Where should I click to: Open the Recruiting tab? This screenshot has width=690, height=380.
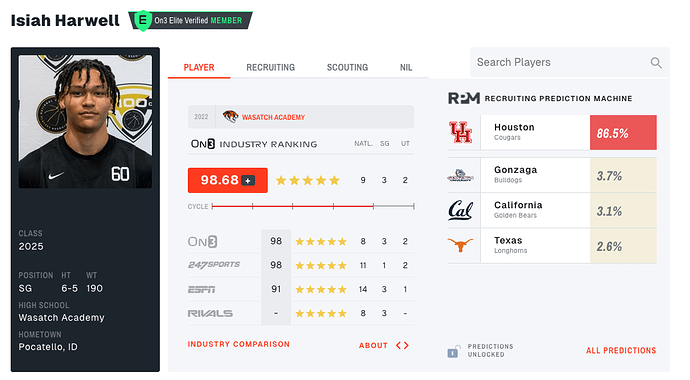[271, 67]
